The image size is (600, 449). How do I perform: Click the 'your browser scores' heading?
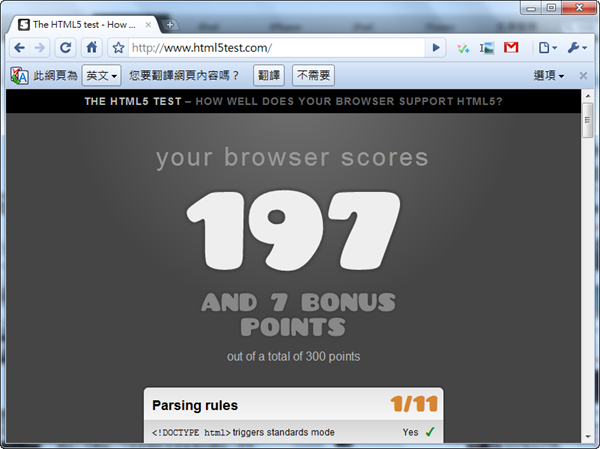(x=292, y=158)
